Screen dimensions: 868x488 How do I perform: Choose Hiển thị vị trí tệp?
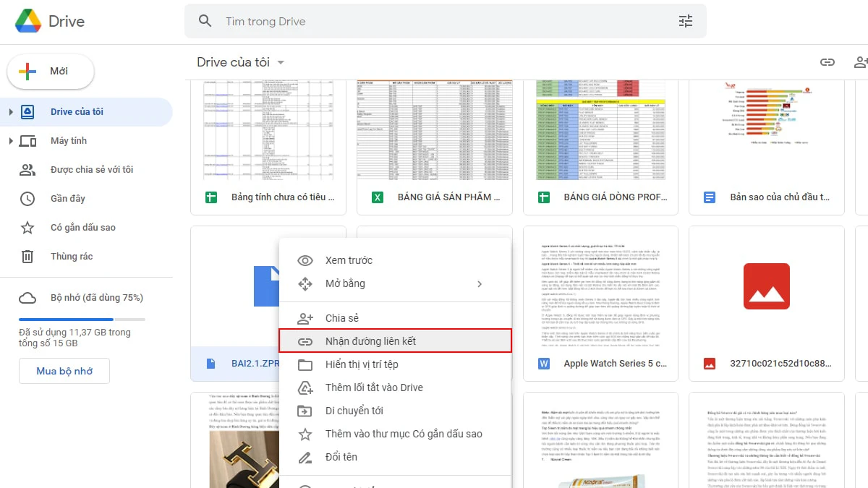(395, 364)
